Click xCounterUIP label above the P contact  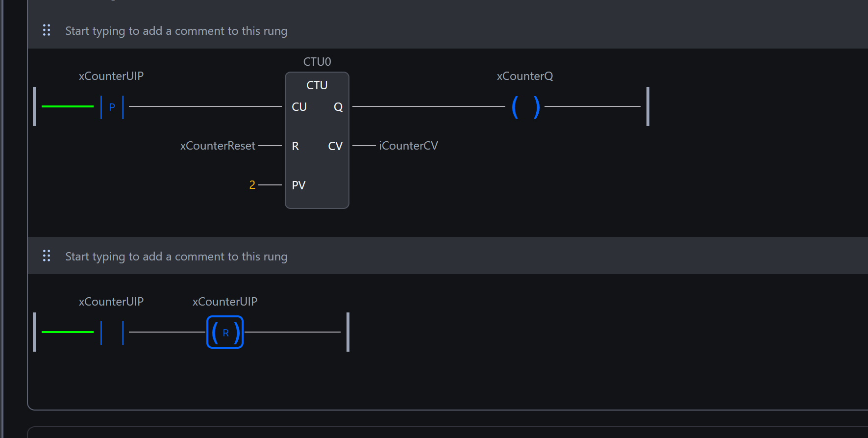pyautogui.click(x=111, y=76)
